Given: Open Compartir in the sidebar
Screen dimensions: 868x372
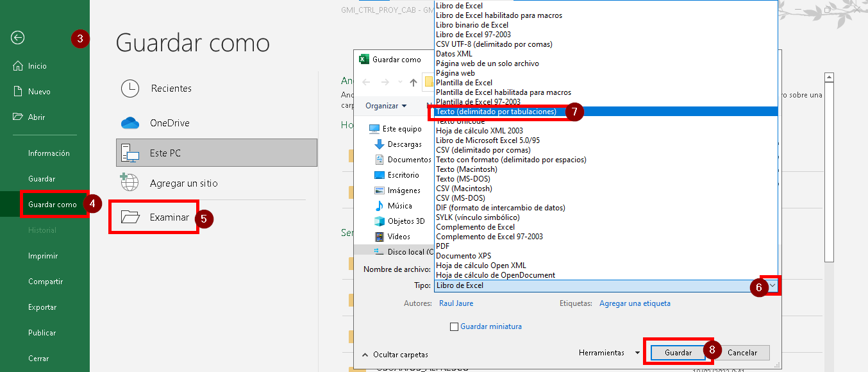Looking at the screenshot, I should 46,282.
